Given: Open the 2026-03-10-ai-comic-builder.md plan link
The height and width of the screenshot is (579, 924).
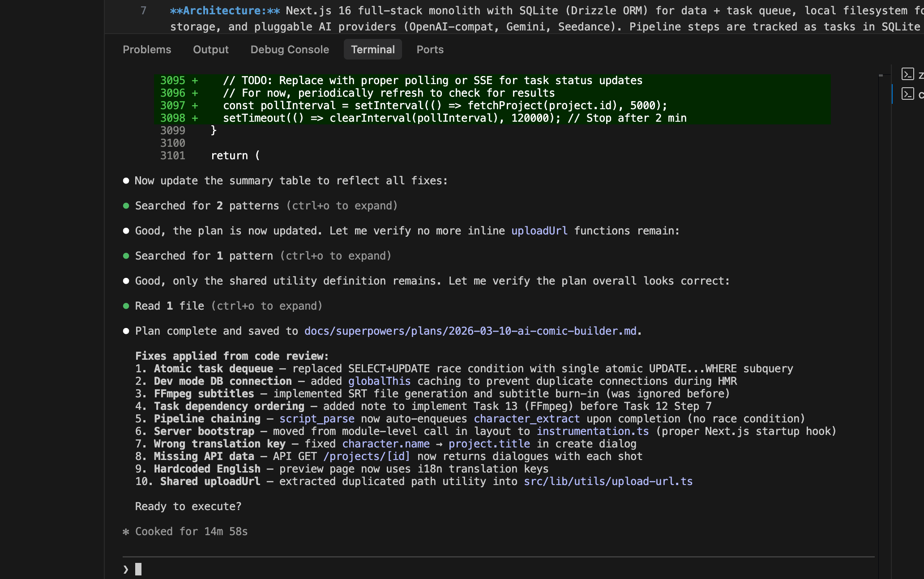Looking at the screenshot, I should (x=470, y=331).
